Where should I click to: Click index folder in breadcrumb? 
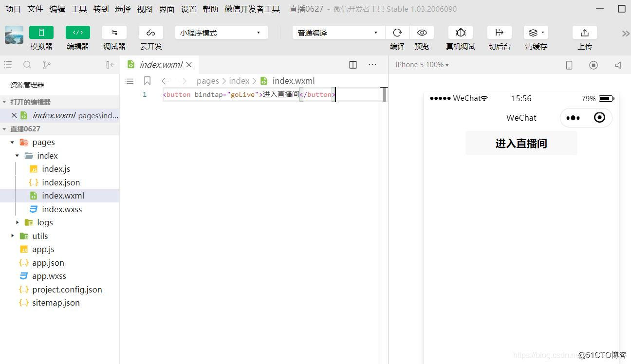pos(239,81)
